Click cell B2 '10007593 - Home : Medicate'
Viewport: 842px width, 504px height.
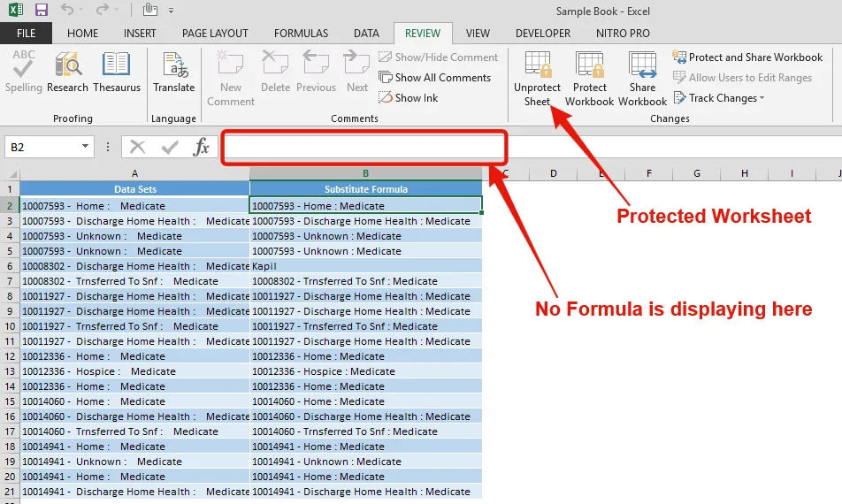click(x=365, y=205)
